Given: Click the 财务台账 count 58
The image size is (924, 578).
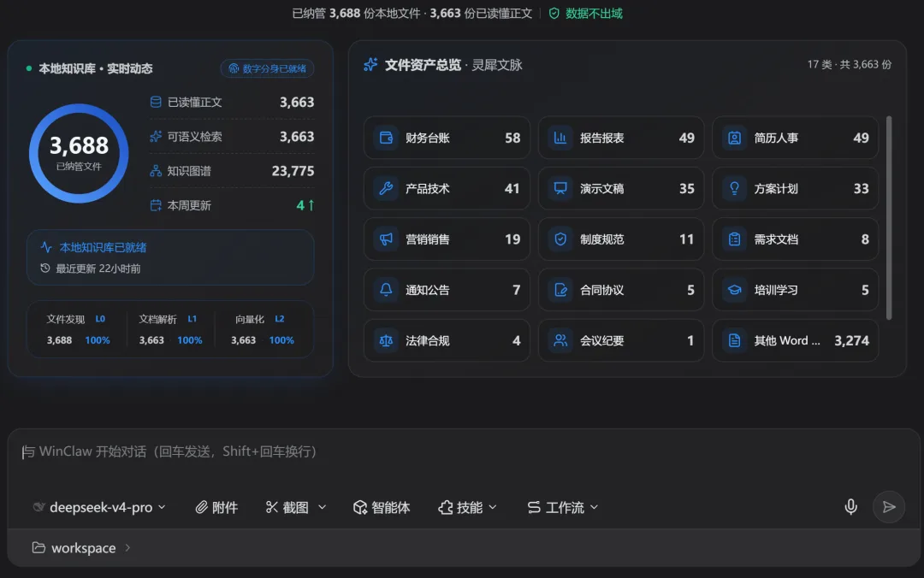Looking at the screenshot, I should click(512, 138).
